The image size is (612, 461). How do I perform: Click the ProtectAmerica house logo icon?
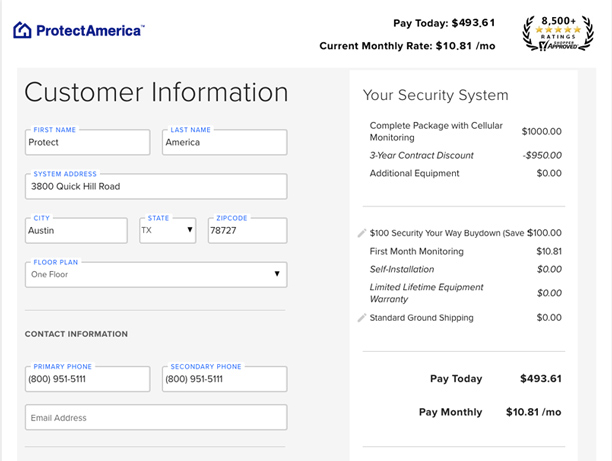[x=22, y=30]
